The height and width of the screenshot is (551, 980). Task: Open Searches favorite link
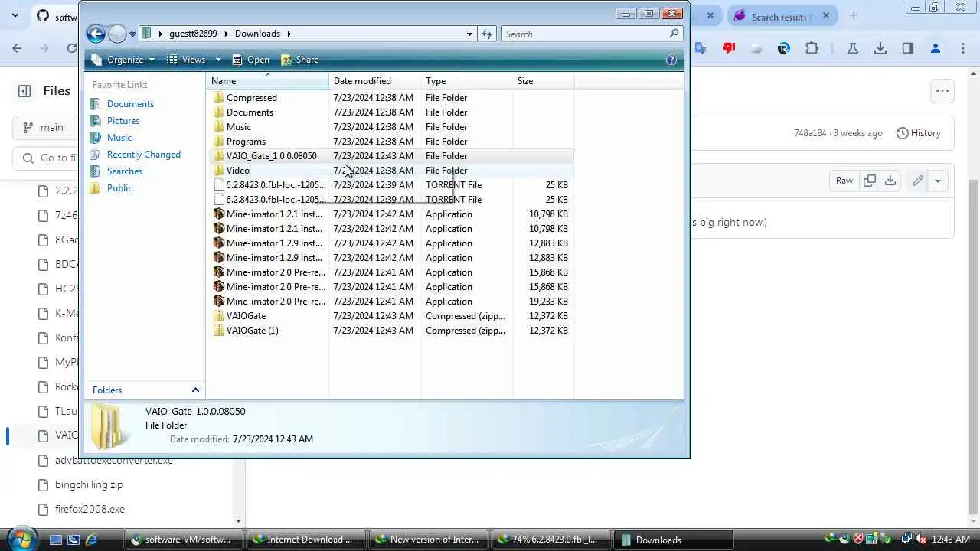(125, 171)
